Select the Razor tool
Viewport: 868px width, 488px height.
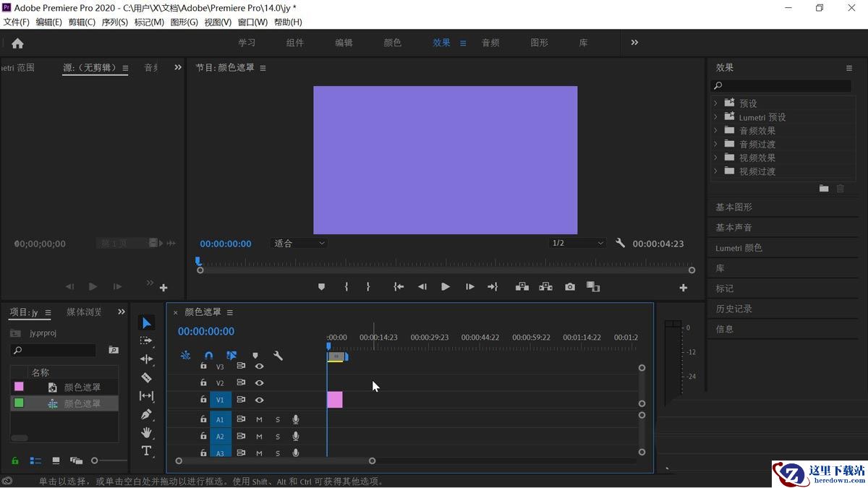point(146,377)
